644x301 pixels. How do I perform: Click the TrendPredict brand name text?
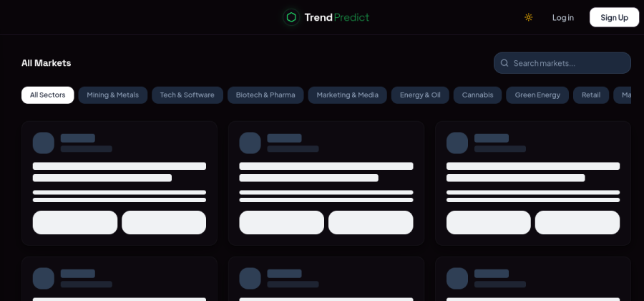tap(336, 17)
